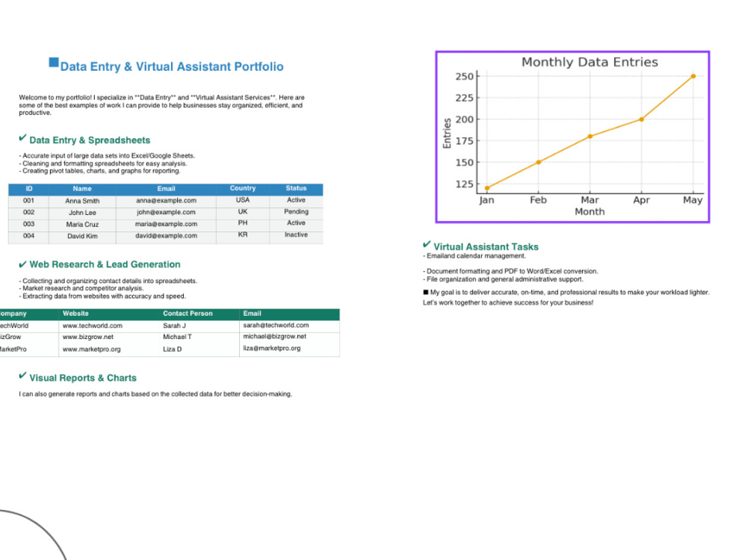Select cell John Lee
Viewport: 747px width, 560px height.
82,213
